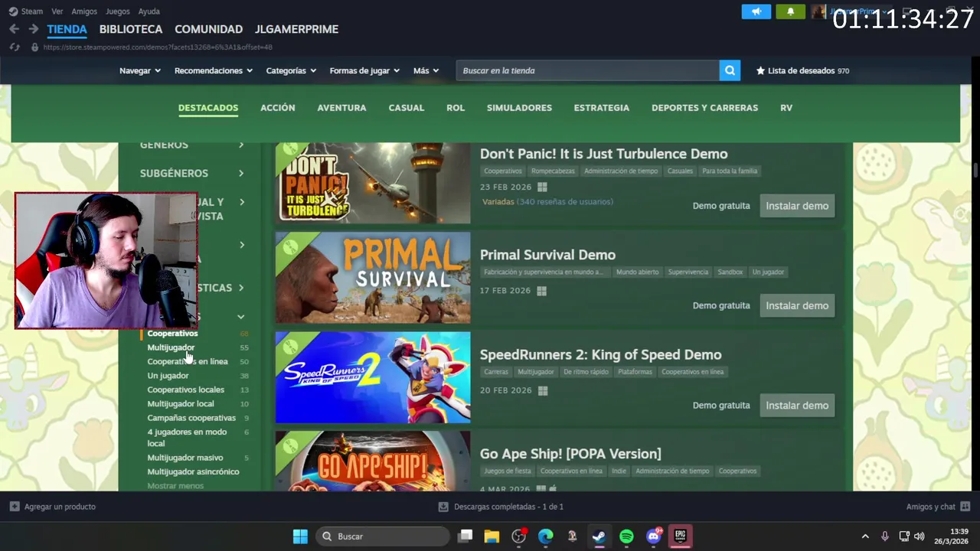Toggle the Multijugador local filter
The height and width of the screenshot is (551, 980).
pyautogui.click(x=181, y=404)
